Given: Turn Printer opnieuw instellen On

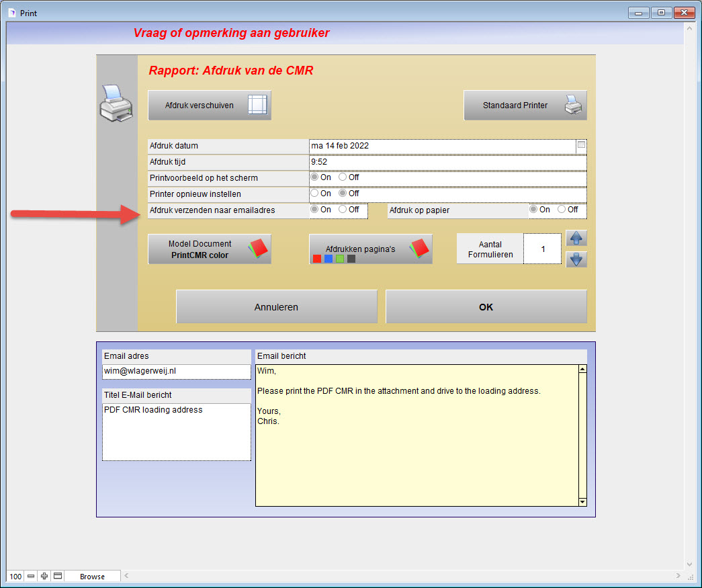Looking at the screenshot, I should pos(314,194).
